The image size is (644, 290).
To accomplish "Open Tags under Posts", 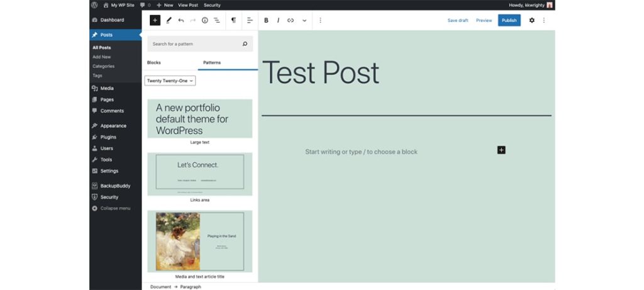I will 97,75.
